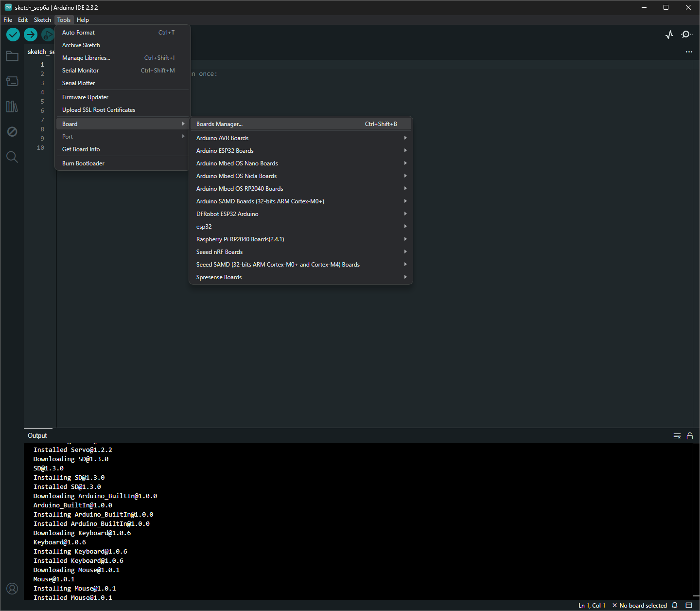Viewport: 700px width, 611px height.
Task: Expand Arduino Mbed OS Nano Boards
Action: [x=301, y=163]
